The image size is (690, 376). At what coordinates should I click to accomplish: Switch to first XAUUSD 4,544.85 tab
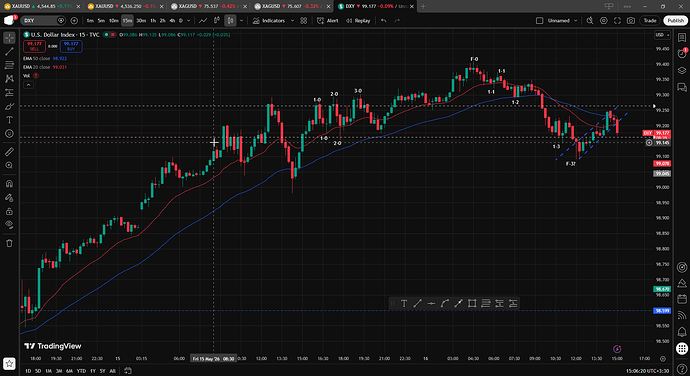(x=40, y=6)
